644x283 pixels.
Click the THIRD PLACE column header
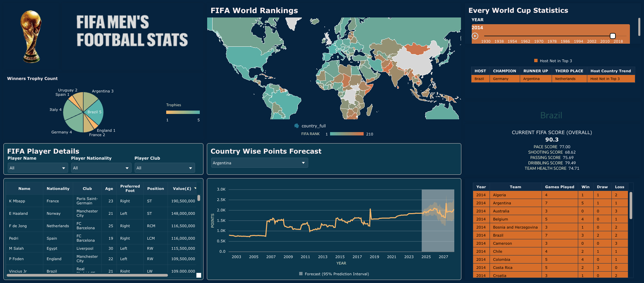pyautogui.click(x=569, y=71)
